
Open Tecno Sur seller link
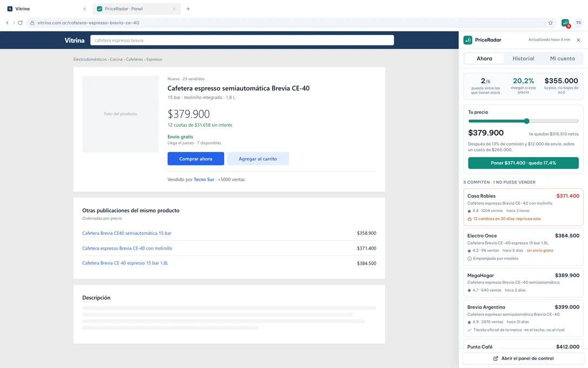(204, 180)
